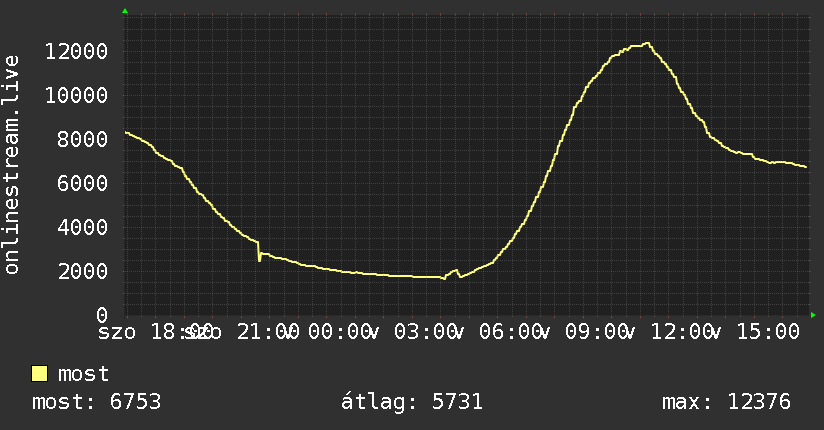Click the 'max: 12376' value
Image resolution: width=824 pixels, height=430 pixels.
[726, 402]
